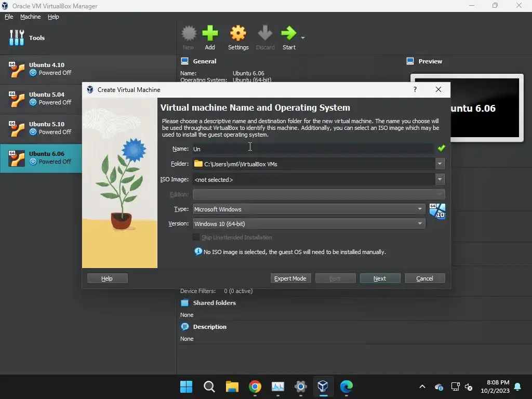
Task: Click the VirtualBox taskbar icon
Action: click(x=323, y=386)
